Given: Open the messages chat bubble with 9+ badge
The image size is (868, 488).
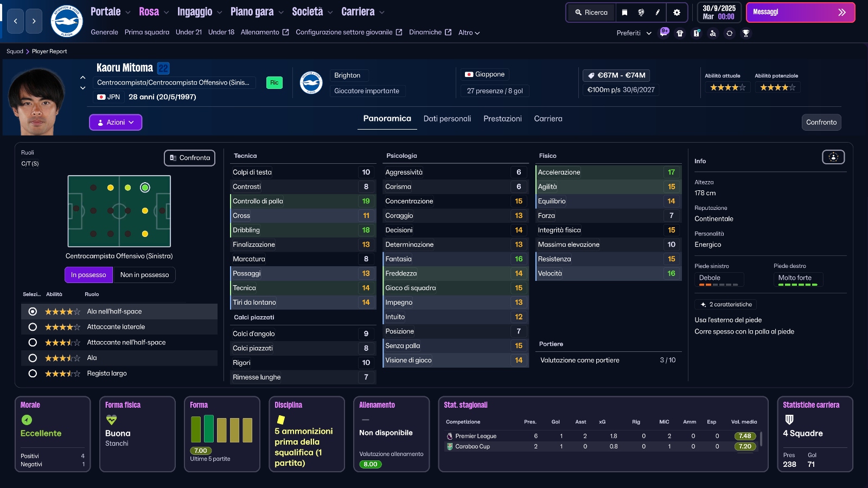Looking at the screenshot, I should pyautogui.click(x=664, y=33).
